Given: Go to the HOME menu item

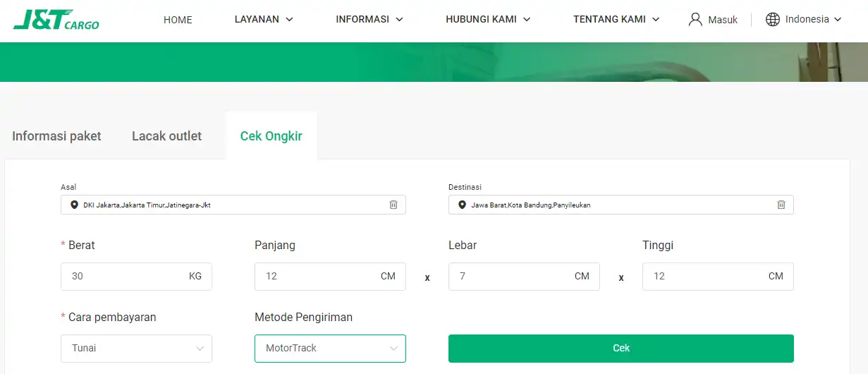Looking at the screenshot, I should [178, 20].
